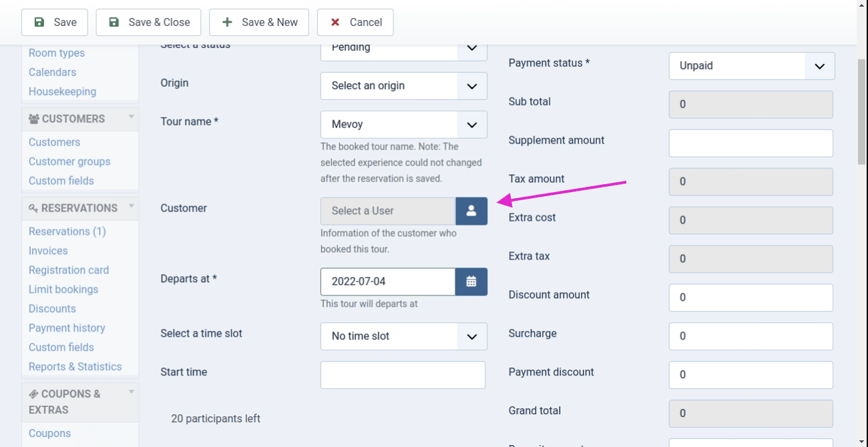Click the Save button
This screenshot has width=868, height=447.
coord(55,22)
